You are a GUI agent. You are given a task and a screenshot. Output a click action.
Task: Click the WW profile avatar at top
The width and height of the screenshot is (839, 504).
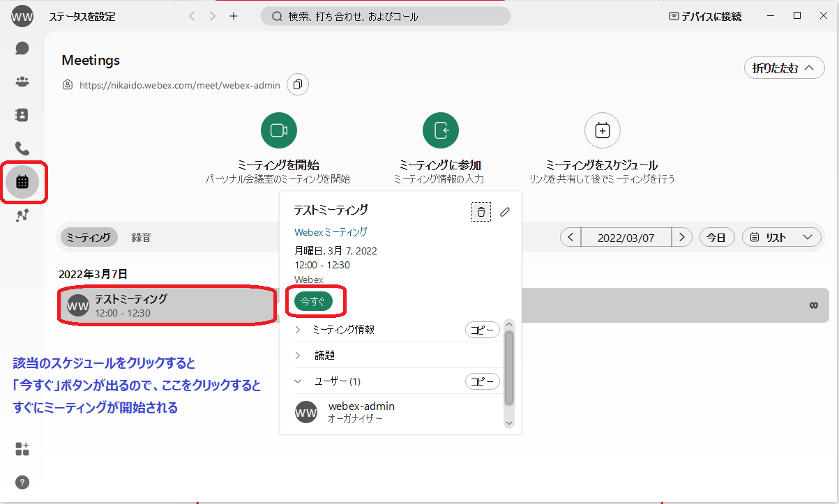(x=22, y=17)
